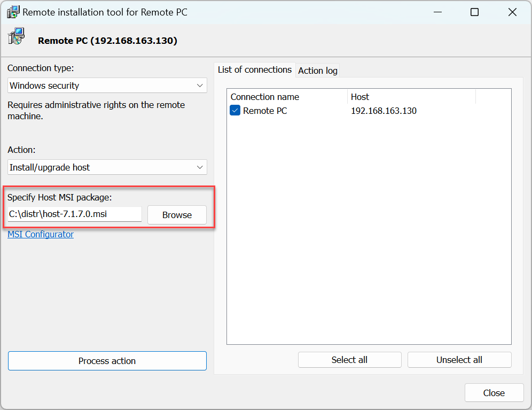Minimize the Remote installation tool window
This screenshot has width=532, height=410.
(x=437, y=12)
